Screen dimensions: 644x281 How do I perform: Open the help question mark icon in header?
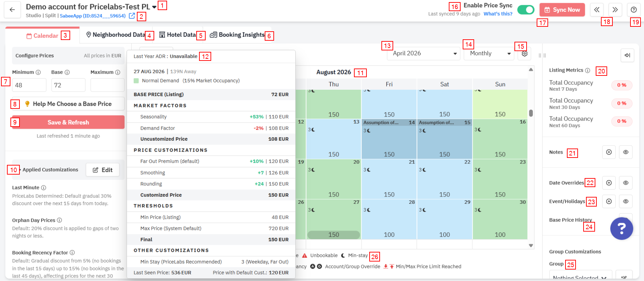point(634,10)
